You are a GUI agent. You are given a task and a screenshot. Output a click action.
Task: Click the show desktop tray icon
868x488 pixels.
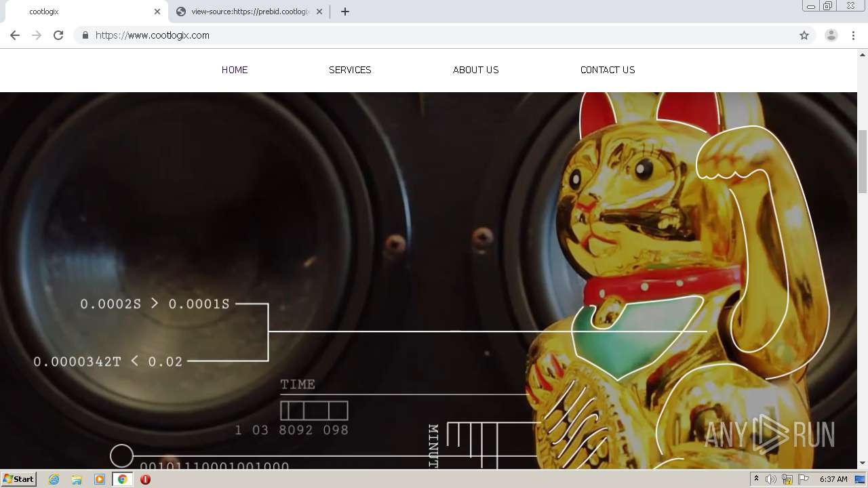861,479
